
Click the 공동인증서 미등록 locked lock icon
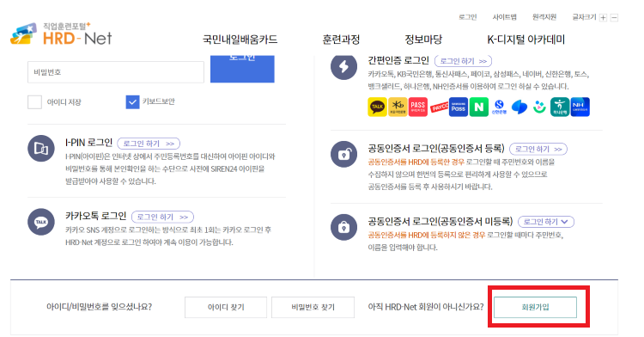[x=343, y=227]
